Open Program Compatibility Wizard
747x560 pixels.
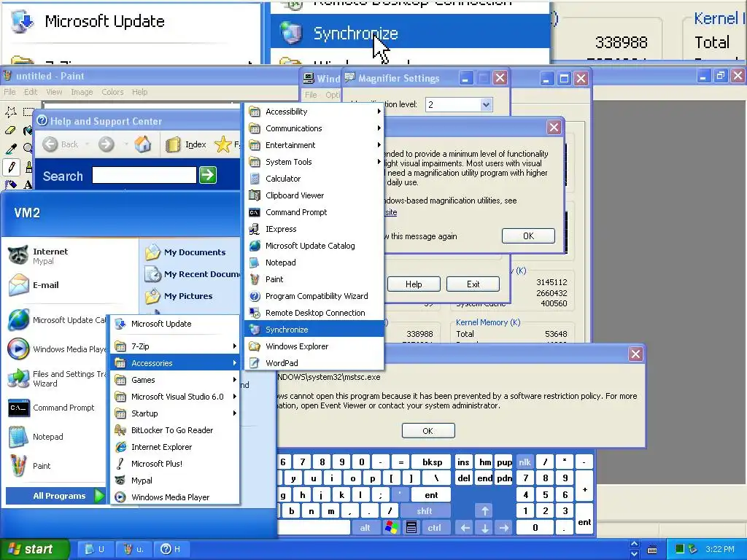point(314,296)
